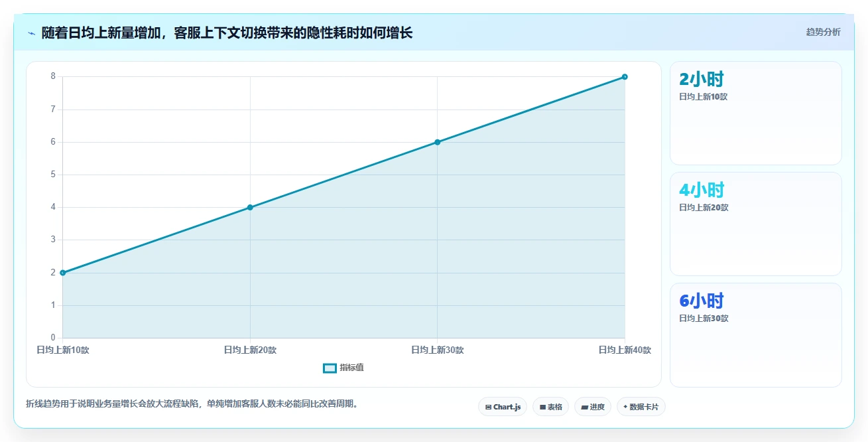Click the data point at 日均上新30款
The image size is (868, 442).
coord(438,142)
